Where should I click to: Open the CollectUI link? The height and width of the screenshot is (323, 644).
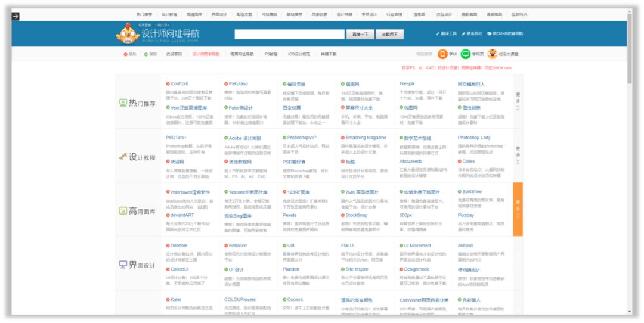click(x=179, y=269)
